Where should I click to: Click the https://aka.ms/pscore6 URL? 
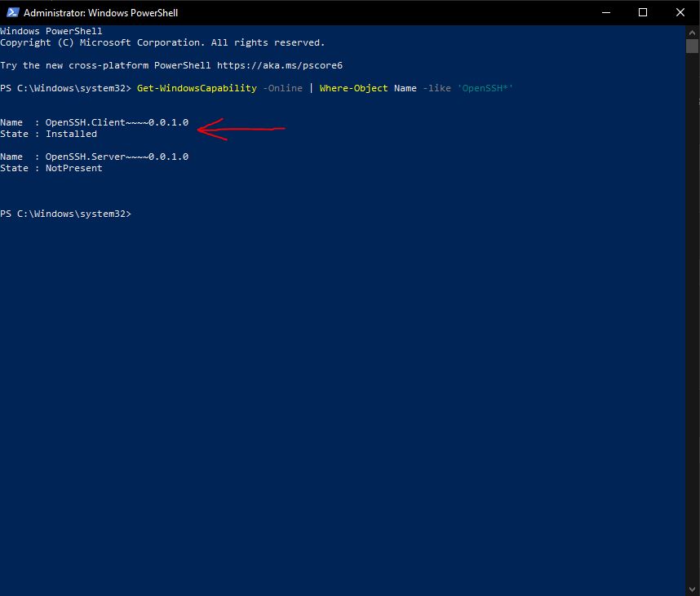pyautogui.click(x=279, y=65)
